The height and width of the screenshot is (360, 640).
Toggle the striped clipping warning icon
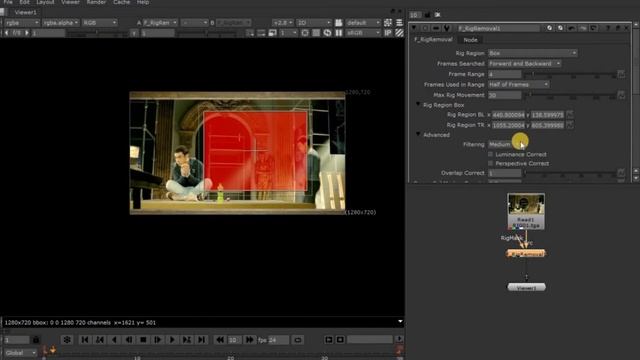point(399,33)
